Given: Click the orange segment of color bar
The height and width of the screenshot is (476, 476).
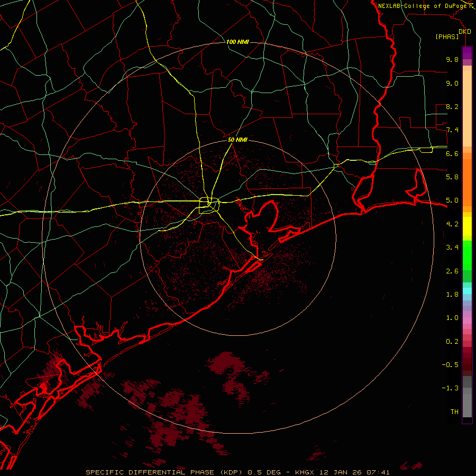Looking at the screenshot, I should coord(467,182).
